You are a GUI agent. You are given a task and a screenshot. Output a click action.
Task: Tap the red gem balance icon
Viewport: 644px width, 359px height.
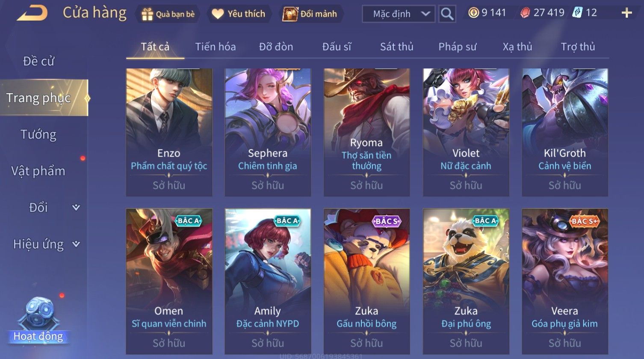coord(525,13)
